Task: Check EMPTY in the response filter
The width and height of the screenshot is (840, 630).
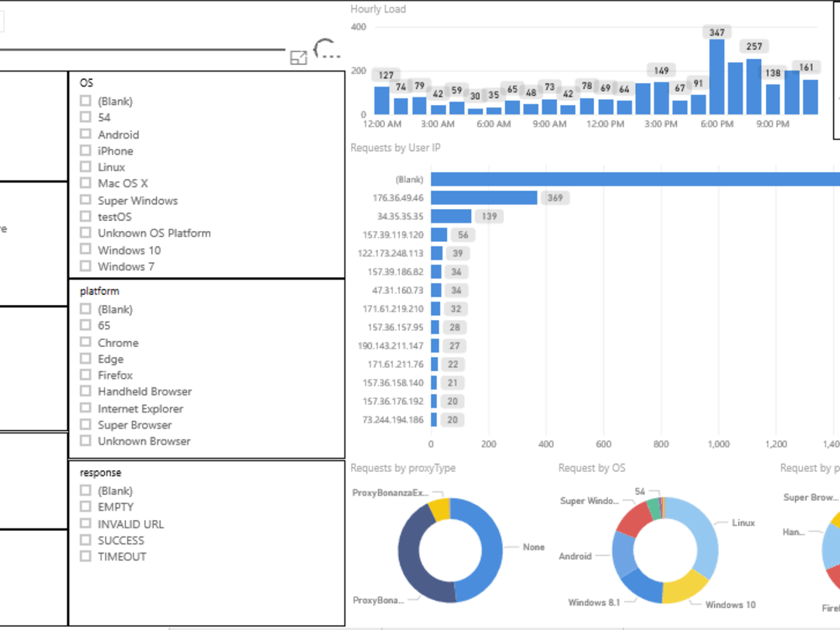Action: click(x=85, y=507)
